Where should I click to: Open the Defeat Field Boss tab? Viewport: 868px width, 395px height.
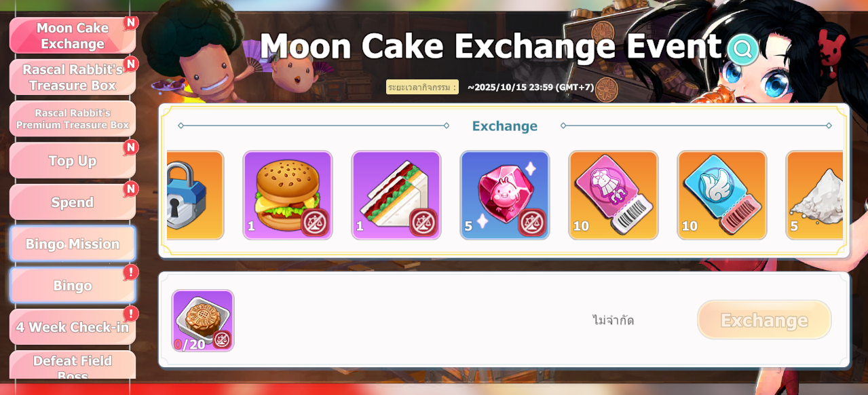[x=73, y=365]
